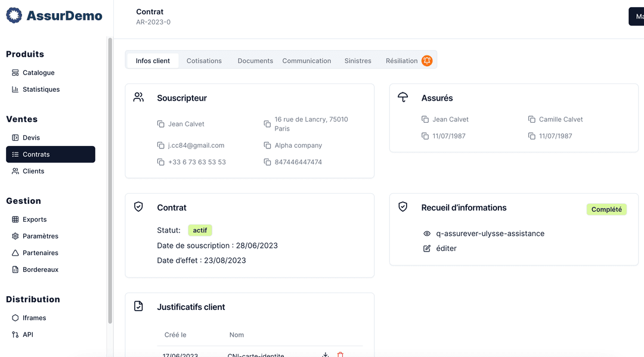The width and height of the screenshot is (644, 357).
Task: Open the Documents tab
Action: [255, 61]
